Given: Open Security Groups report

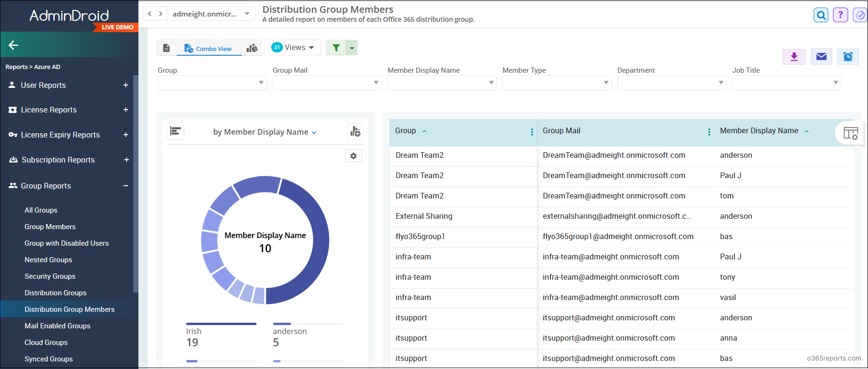Looking at the screenshot, I should point(50,276).
